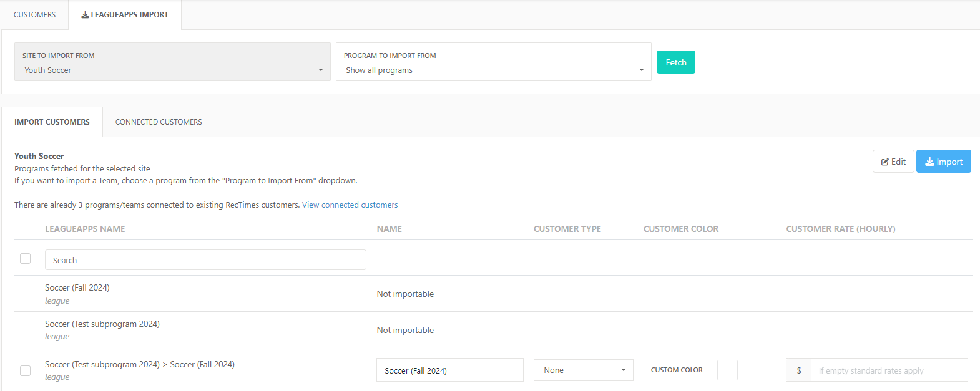
Task: Click the download icon in Import button
Action: pos(929,162)
